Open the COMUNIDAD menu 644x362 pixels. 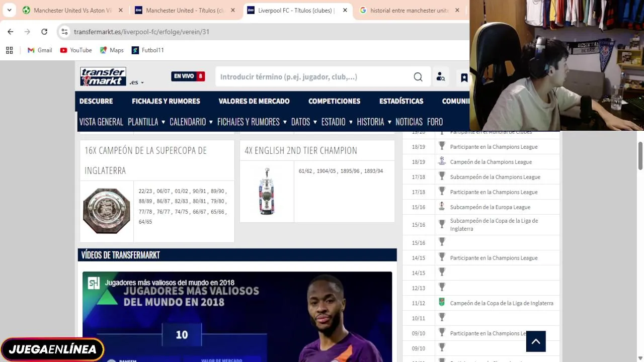(x=456, y=101)
